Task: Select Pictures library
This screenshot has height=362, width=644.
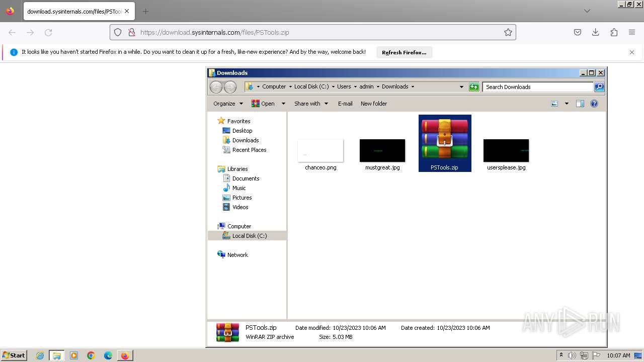Action: point(242,198)
